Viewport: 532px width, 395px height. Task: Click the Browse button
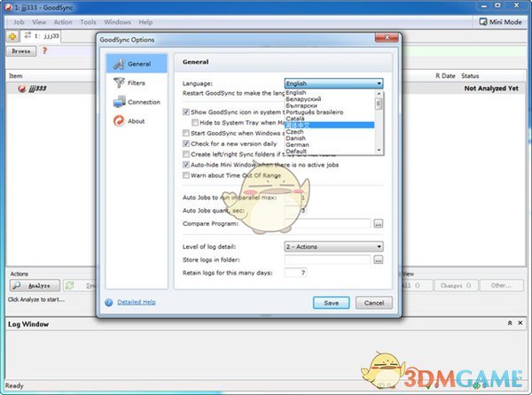tap(21, 51)
